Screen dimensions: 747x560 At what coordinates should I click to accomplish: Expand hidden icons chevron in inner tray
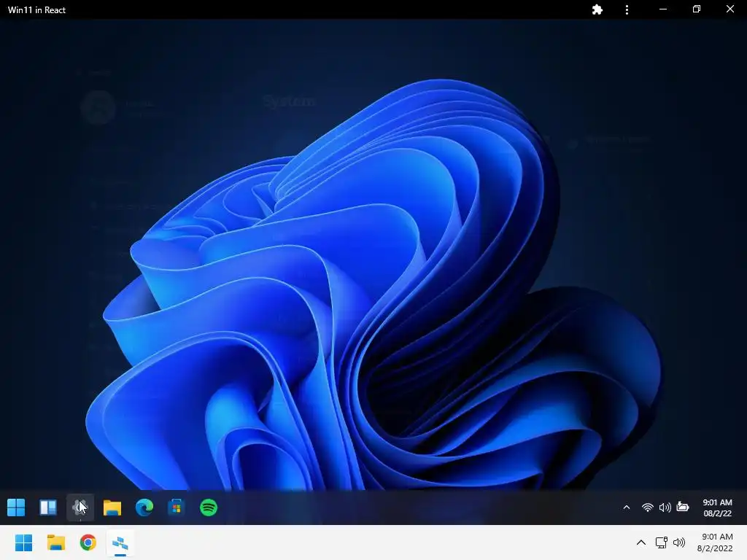point(627,507)
